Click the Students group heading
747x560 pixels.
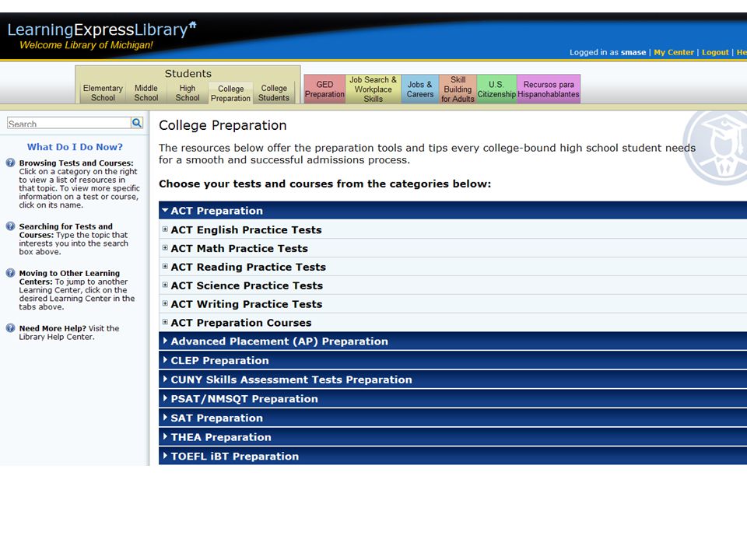tap(188, 73)
